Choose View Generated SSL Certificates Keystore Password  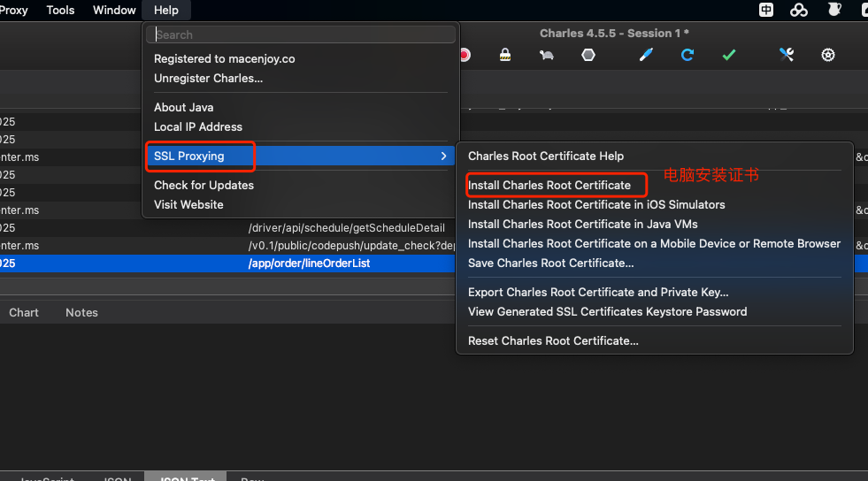click(x=607, y=311)
